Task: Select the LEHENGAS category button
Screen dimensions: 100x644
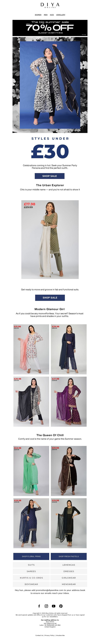Action: (x=69, y=565)
